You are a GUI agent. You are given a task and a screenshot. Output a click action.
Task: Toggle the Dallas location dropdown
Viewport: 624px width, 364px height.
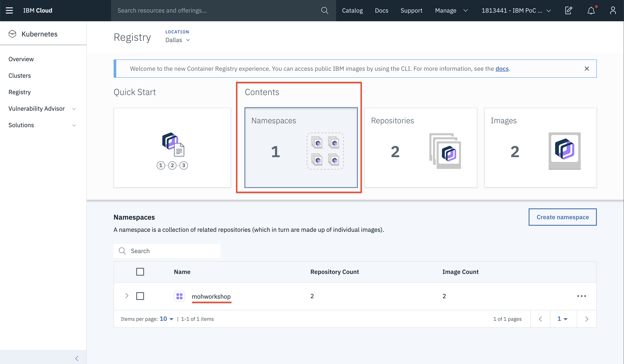[x=177, y=40]
